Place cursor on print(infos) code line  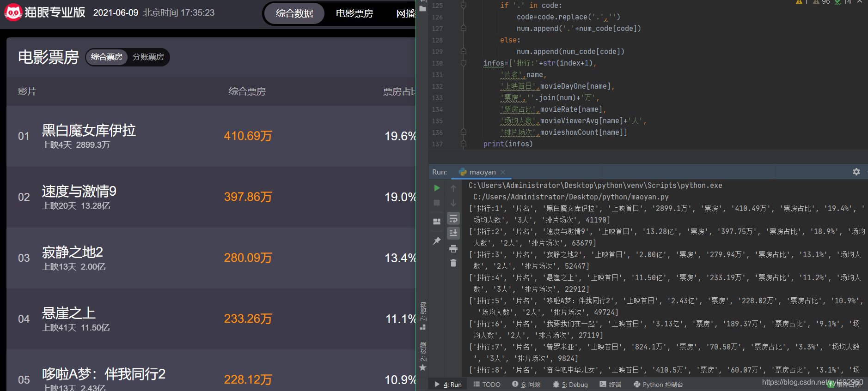point(508,144)
